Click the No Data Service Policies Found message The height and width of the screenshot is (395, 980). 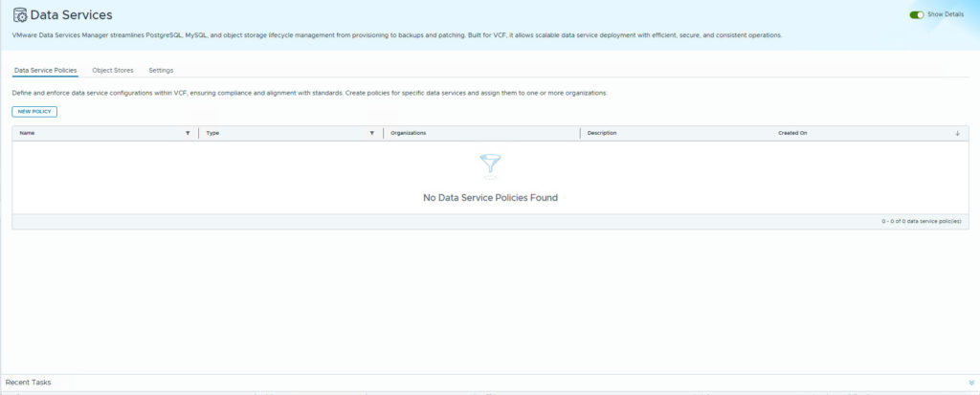tap(490, 198)
